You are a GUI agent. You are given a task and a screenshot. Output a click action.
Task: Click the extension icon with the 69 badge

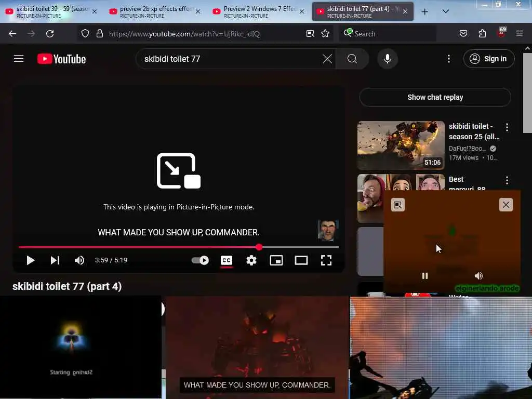coord(501,33)
